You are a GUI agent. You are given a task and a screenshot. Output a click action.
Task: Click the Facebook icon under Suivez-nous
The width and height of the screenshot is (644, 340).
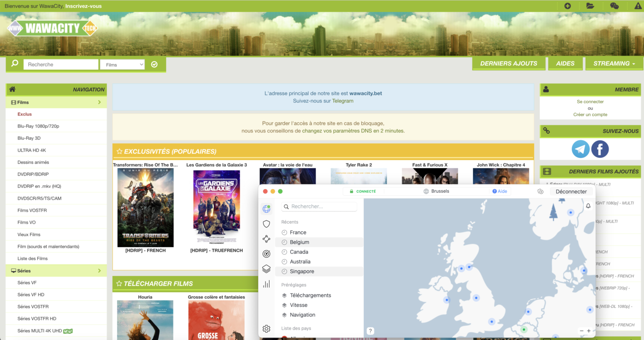(600, 149)
